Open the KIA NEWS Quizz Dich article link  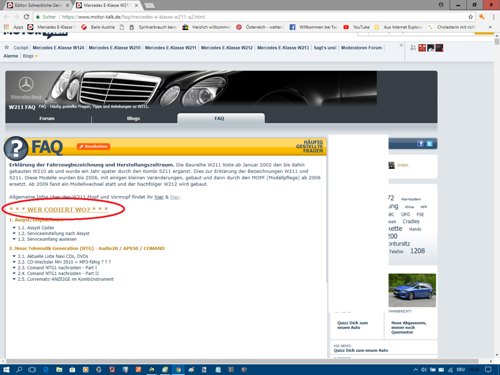[x=361, y=350]
